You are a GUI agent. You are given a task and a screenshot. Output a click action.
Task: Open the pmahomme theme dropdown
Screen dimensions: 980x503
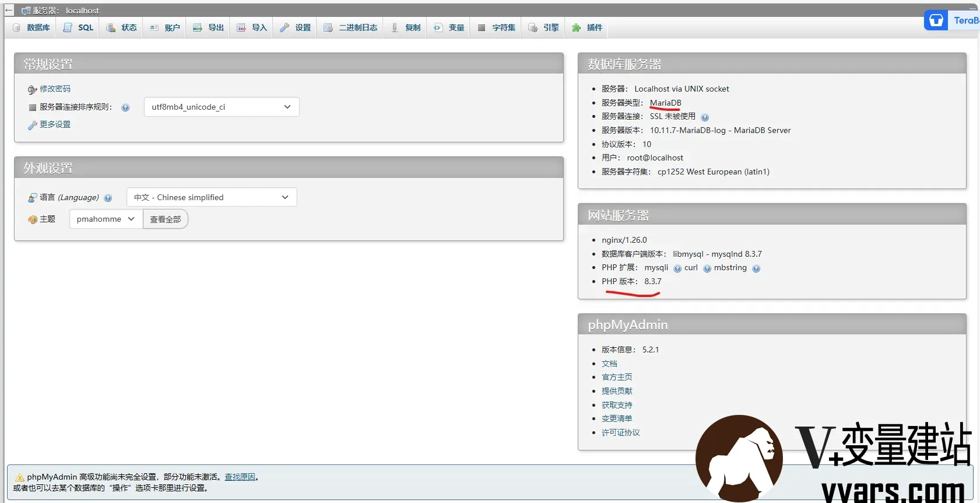pos(106,219)
